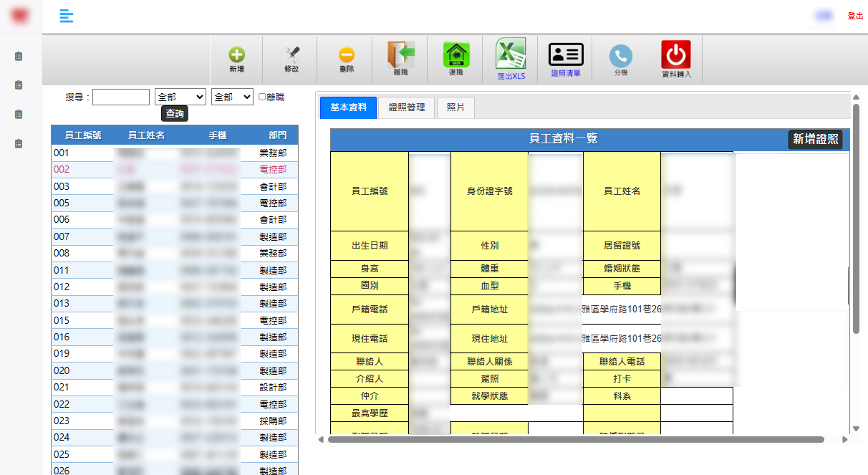Open the first 全部 dropdown filter
The width and height of the screenshot is (868, 475).
tap(180, 97)
